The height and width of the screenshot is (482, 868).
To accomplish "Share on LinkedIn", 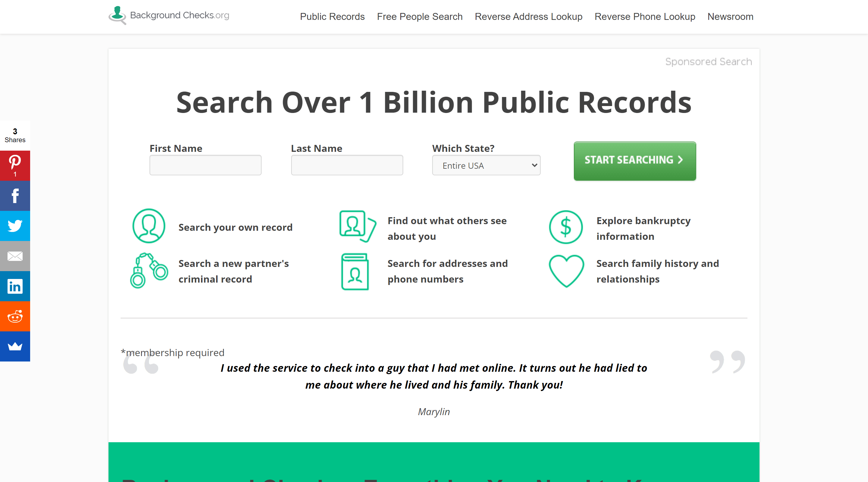I will [15, 286].
